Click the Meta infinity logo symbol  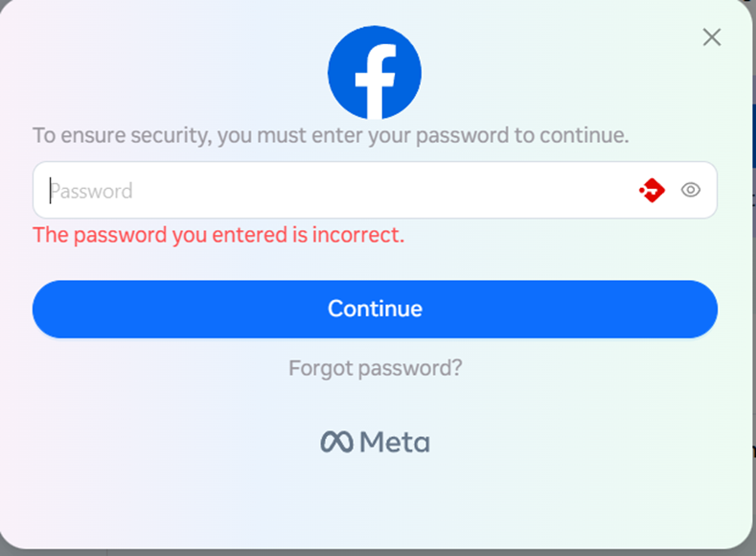(337, 442)
